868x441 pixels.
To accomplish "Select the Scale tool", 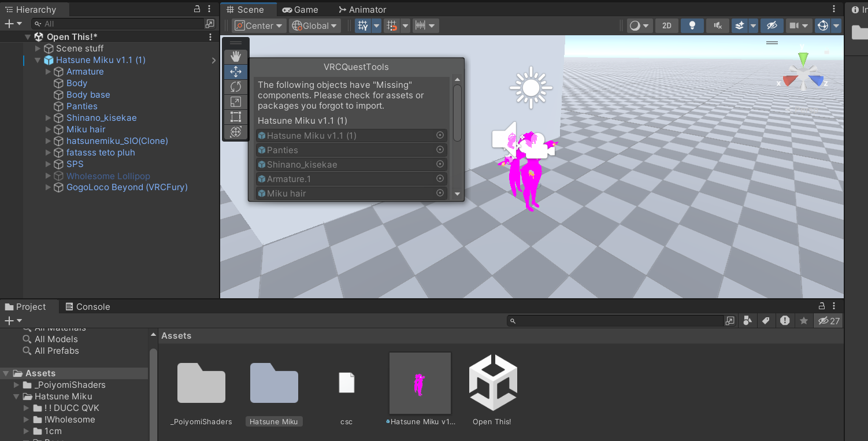I will click(x=236, y=102).
